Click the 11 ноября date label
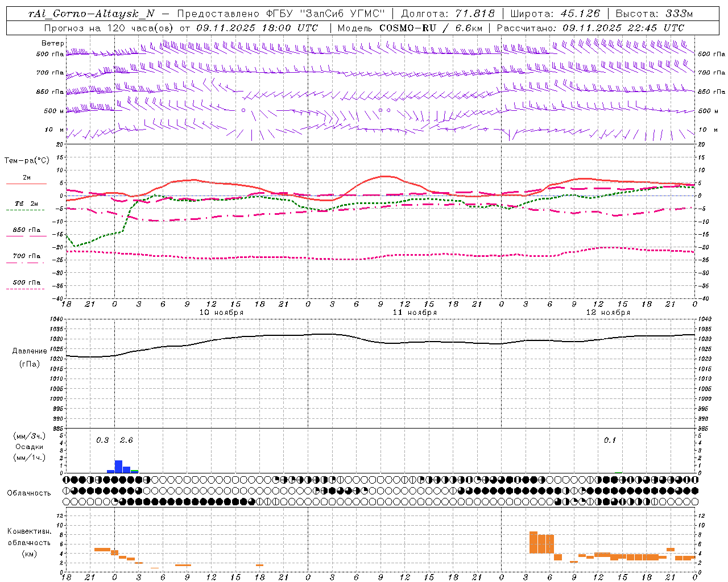This screenshot has width=728, height=582. coord(415,313)
